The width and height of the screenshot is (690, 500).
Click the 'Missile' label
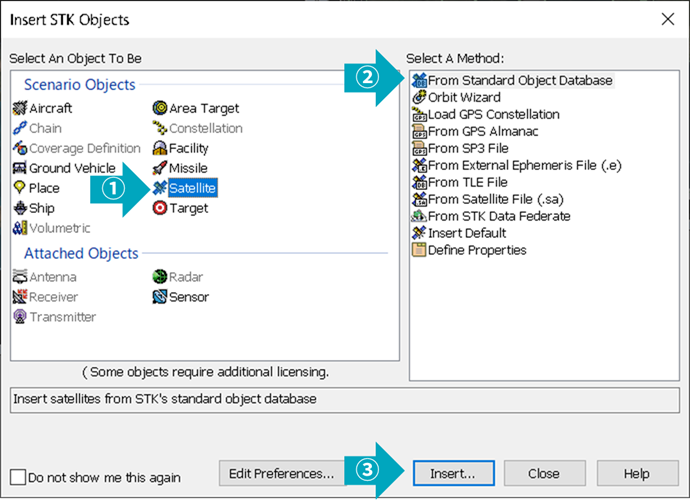[188, 168]
